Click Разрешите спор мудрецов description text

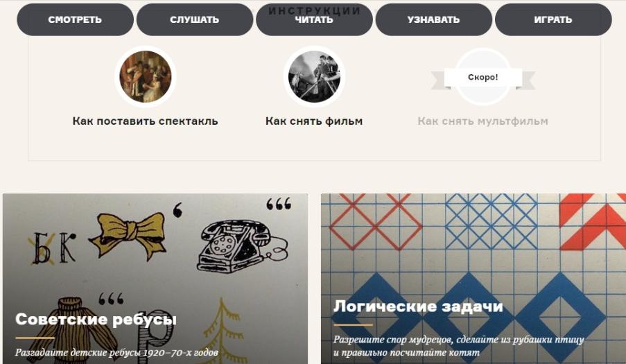click(x=459, y=346)
